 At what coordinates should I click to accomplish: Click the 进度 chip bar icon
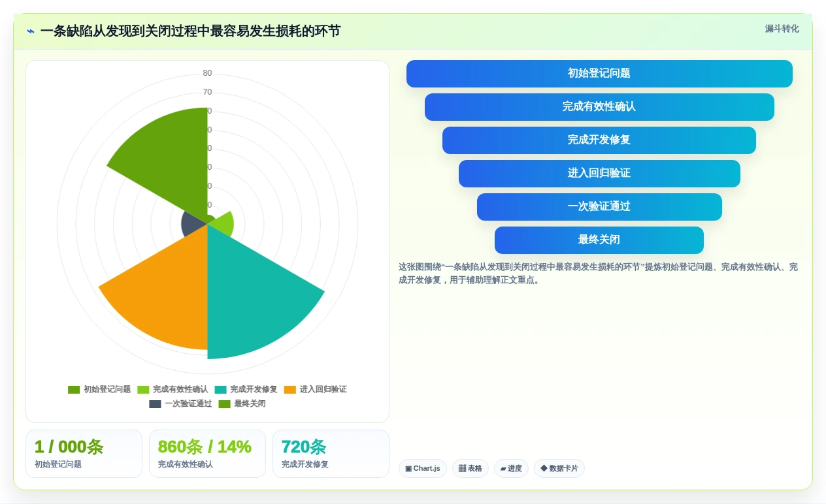tap(503, 469)
